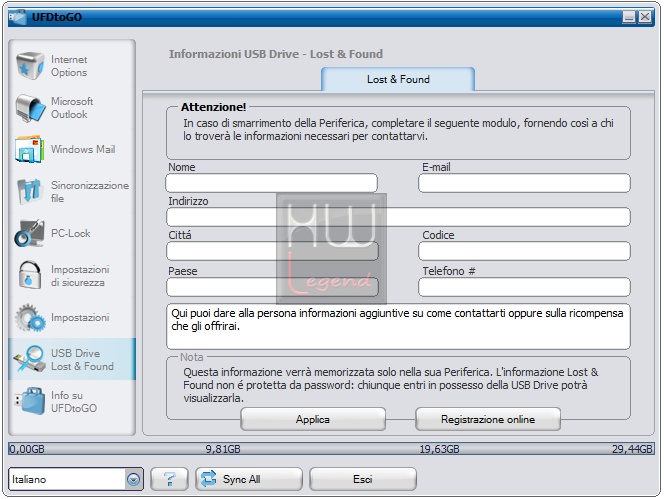Click the Italiano language field text
Image resolution: width=664 pixels, height=499 pixels.
[x=29, y=479]
